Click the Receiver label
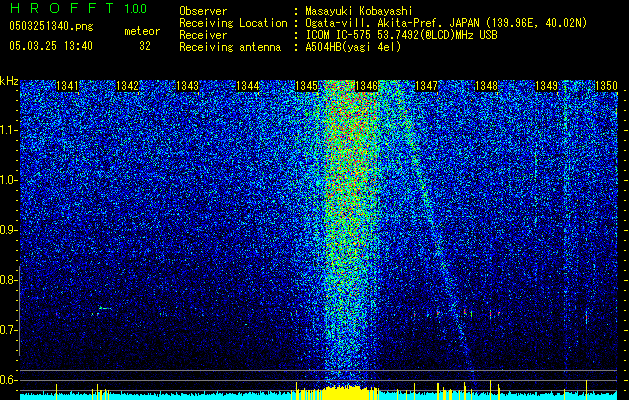 [x=203, y=35]
